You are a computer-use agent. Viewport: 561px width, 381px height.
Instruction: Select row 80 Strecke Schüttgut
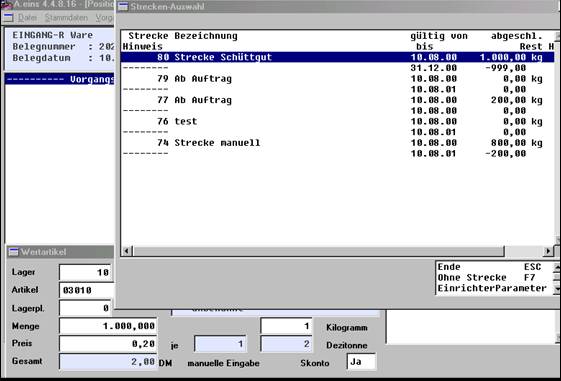[337, 57]
